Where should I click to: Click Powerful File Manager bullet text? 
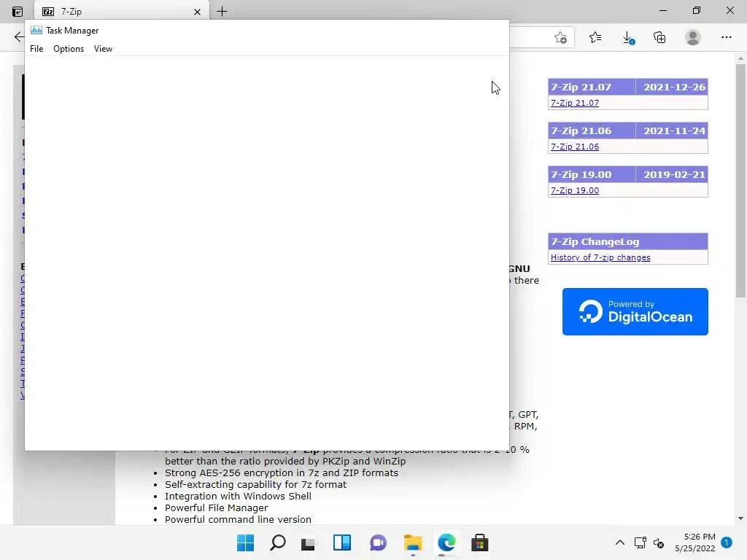pos(216,508)
